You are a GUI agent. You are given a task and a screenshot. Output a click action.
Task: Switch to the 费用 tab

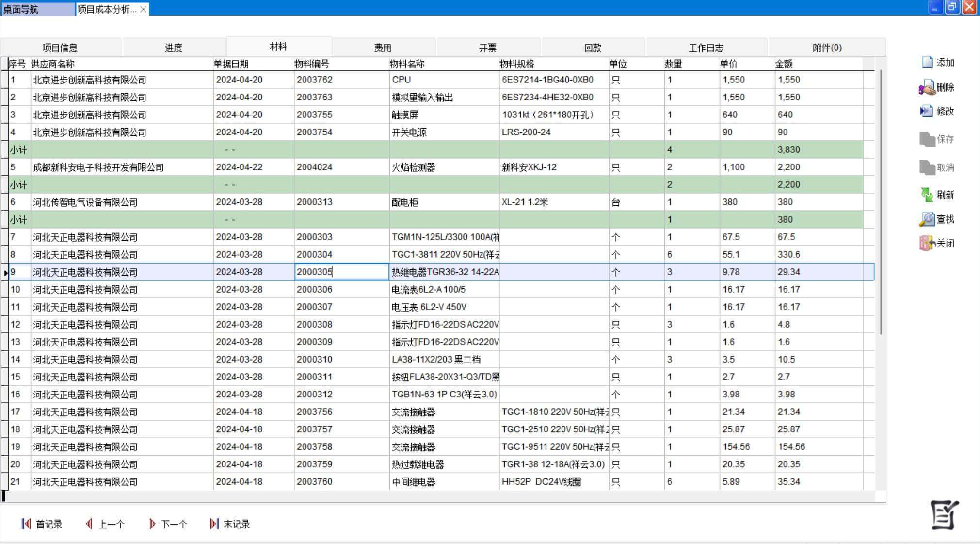[x=383, y=48]
